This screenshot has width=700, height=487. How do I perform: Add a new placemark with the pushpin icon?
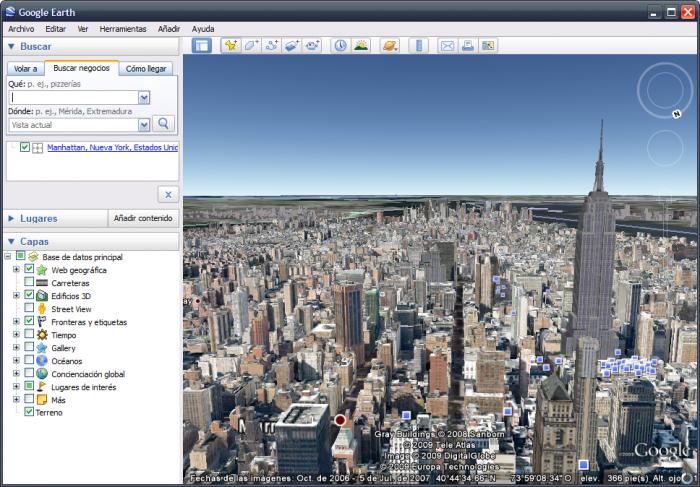(x=231, y=46)
